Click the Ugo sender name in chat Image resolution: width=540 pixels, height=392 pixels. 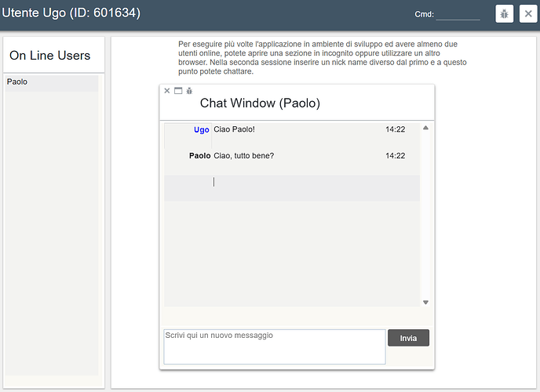point(202,129)
